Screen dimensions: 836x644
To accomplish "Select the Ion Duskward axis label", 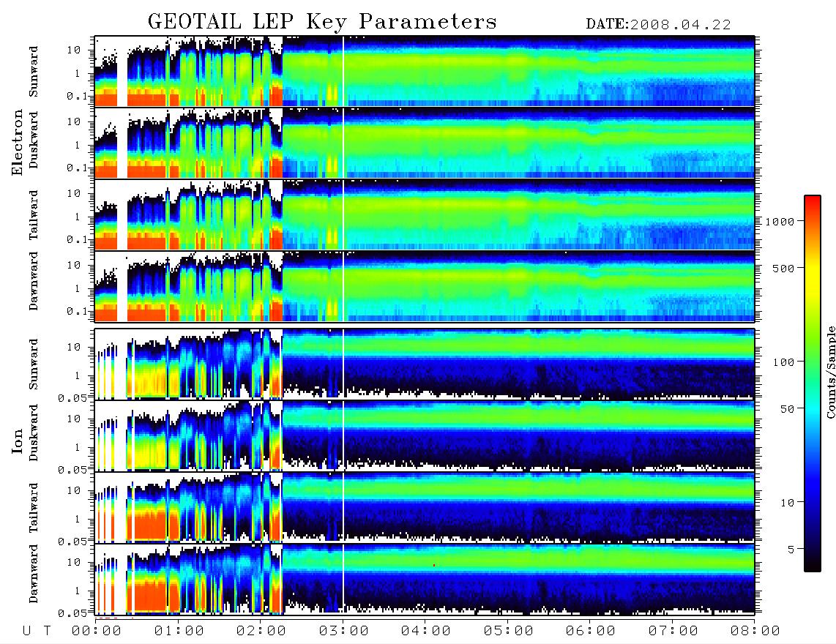I will 34,433.
